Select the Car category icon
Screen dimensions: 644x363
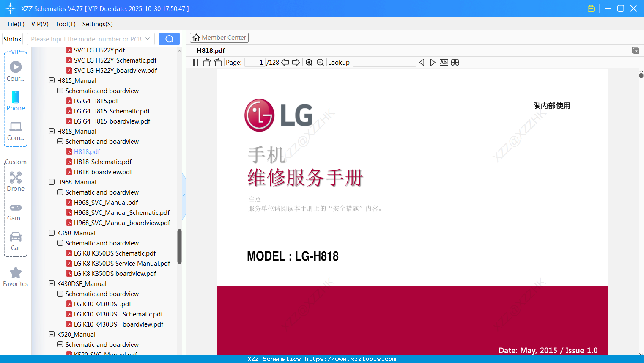pos(16,239)
